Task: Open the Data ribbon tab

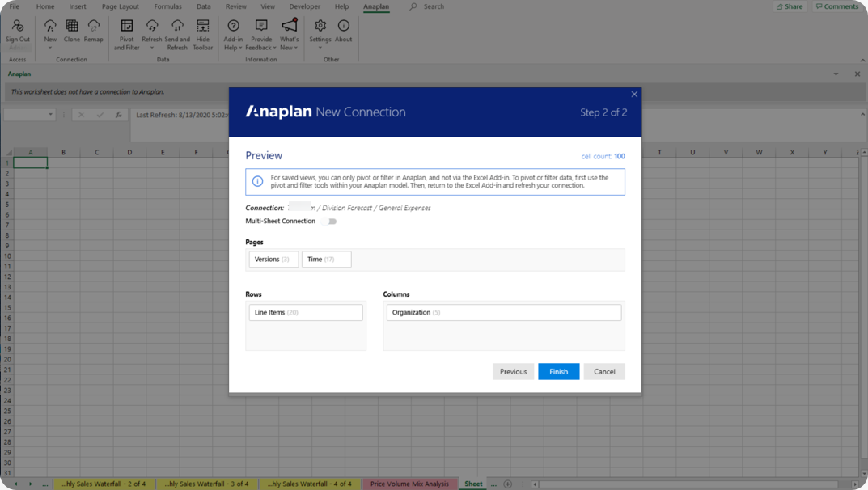Action: click(204, 6)
